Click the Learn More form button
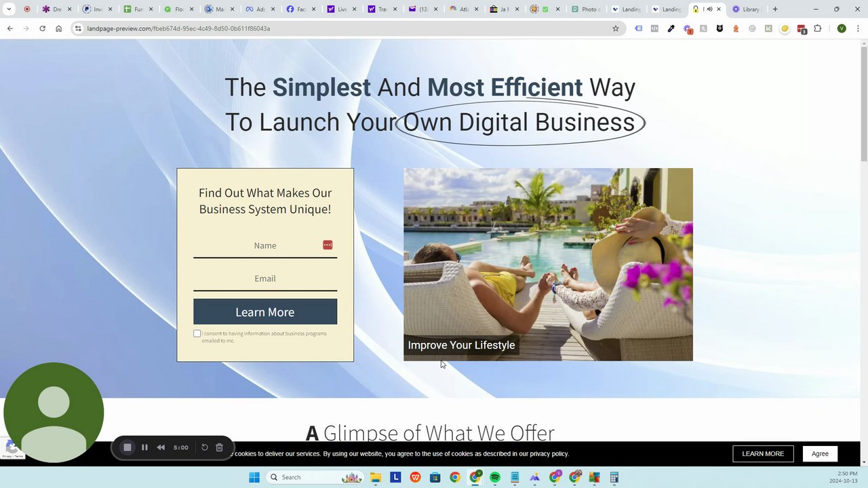Viewport: 868px width, 488px height. point(265,312)
